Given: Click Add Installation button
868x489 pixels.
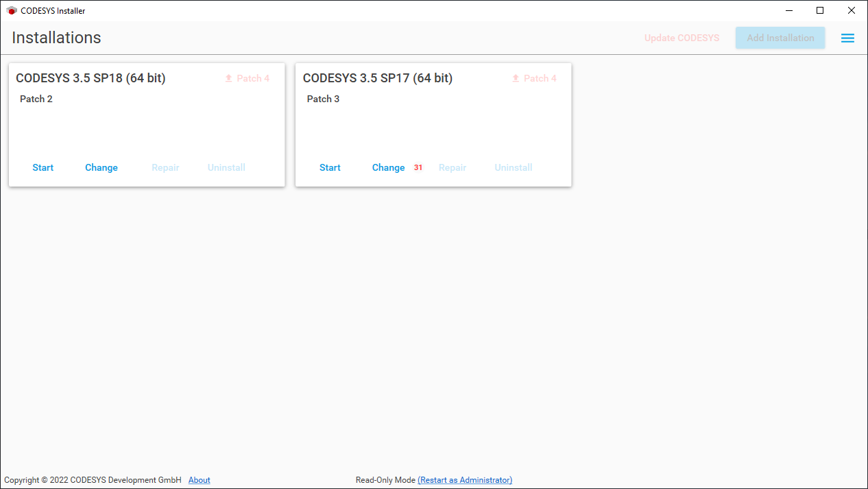Looking at the screenshot, I should [780, 38].
